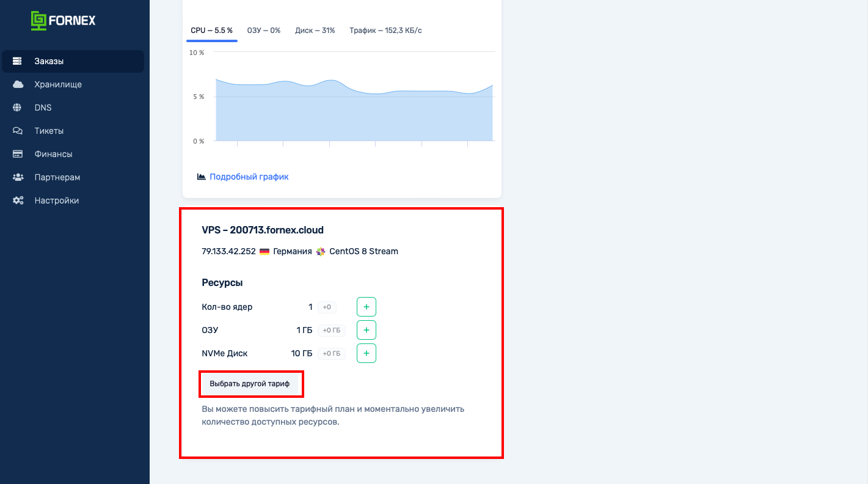868x484 pixels.
Task: Select the CPU — 5.5 % tab
Action: tap(211, 31)
